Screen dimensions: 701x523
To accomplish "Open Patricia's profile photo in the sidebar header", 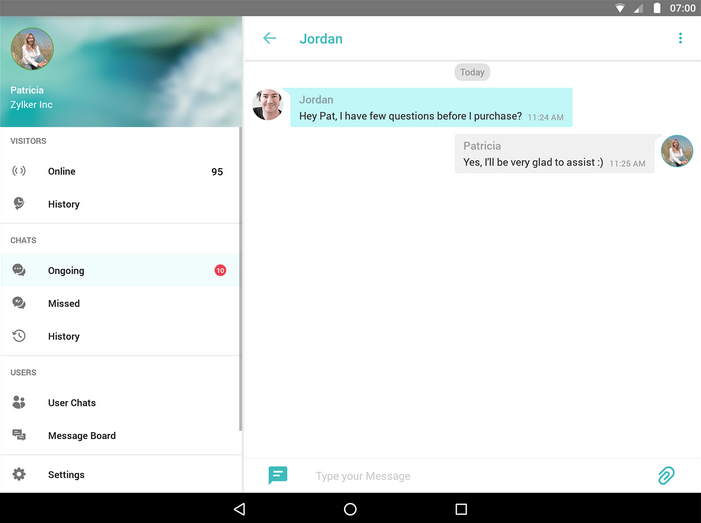I will coord(32,49).
